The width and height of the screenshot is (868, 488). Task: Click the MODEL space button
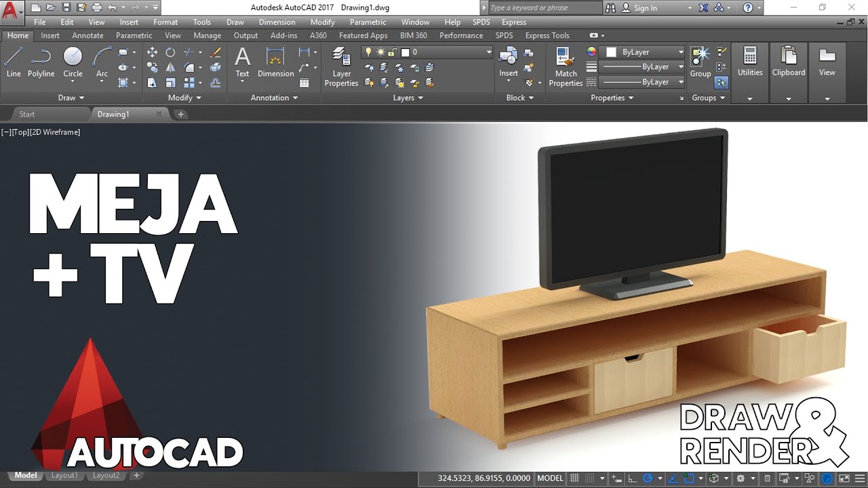coord(550,478)
